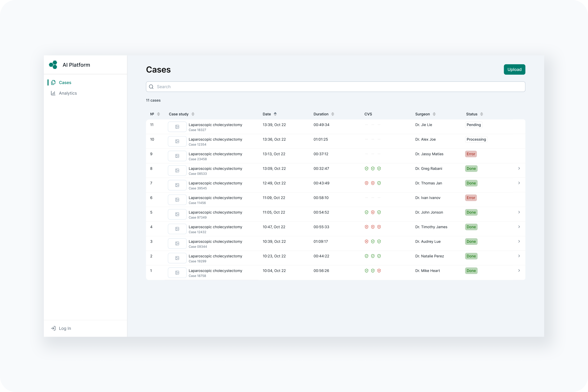Click last CVS shield in Dr. Mike Heart row
The height and width of the screenshot is (392, 588).
click(379, 271)
